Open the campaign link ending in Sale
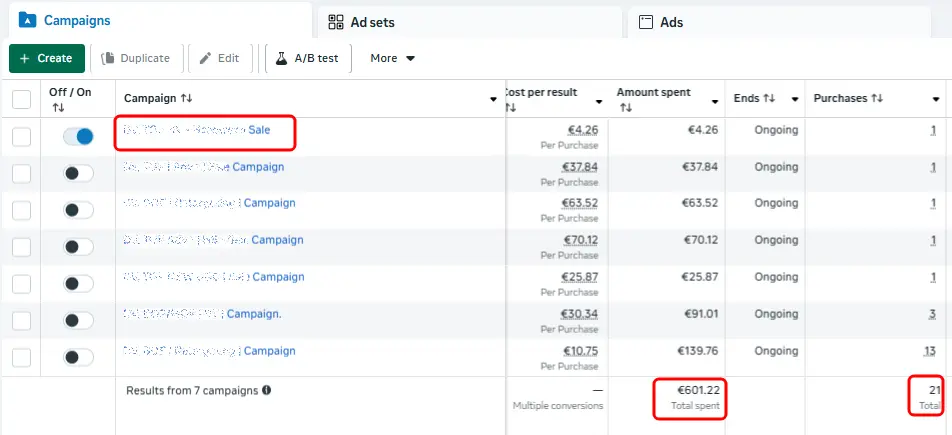This screenshot has width=952, height=435. pyautogui.click(x=197, y=130)
